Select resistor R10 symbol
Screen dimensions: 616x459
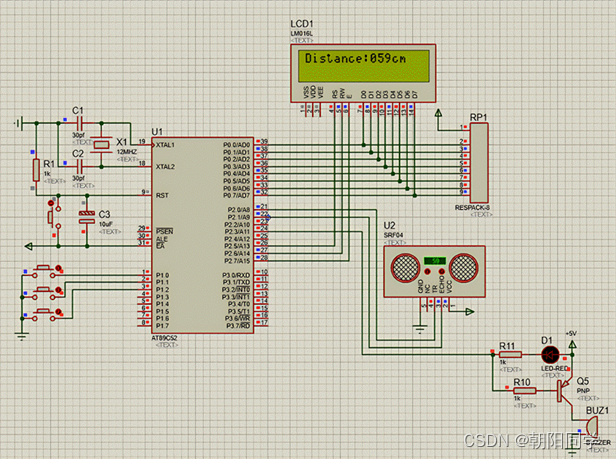tap(525, 391)
